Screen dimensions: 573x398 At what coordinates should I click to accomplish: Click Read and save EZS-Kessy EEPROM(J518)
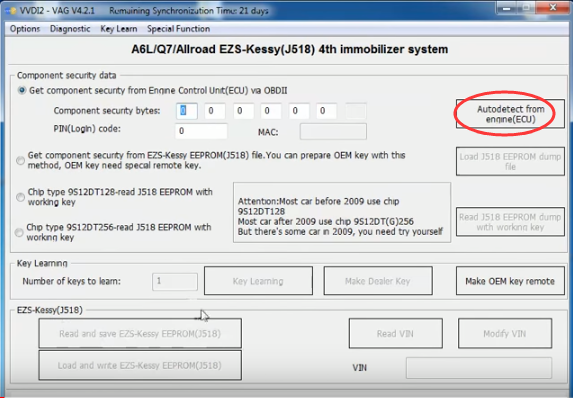pyautogui.click(x=140, y=333)
